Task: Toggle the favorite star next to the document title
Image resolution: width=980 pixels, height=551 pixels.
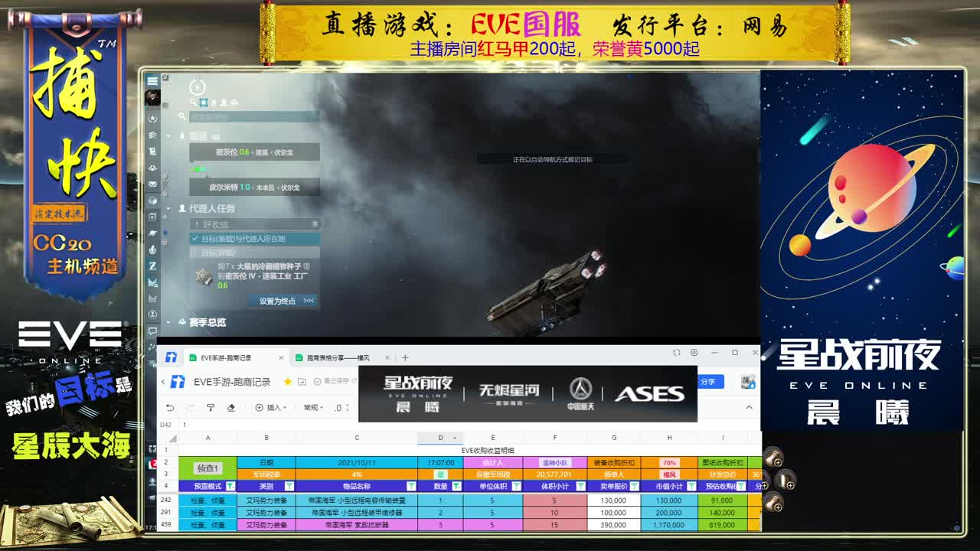Action: [287, 381]
